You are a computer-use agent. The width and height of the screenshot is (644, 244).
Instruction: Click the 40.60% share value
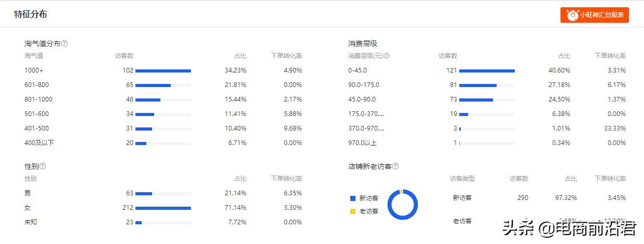click(559, 70)
